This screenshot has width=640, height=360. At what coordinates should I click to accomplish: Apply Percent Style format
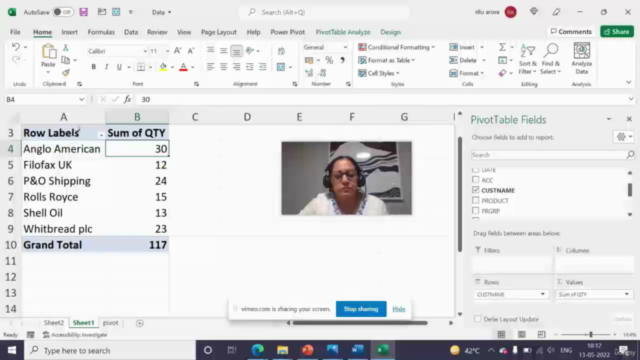(329, 60)
